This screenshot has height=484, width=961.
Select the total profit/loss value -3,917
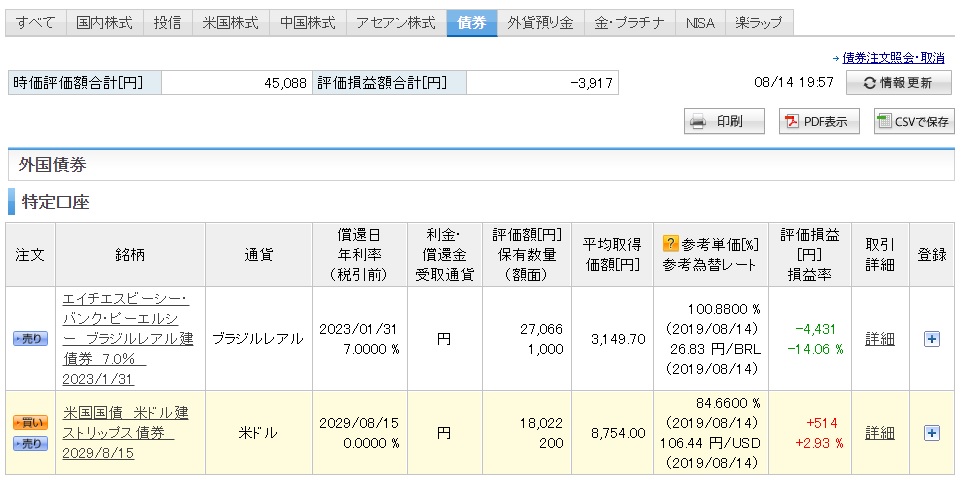(591, 83)
